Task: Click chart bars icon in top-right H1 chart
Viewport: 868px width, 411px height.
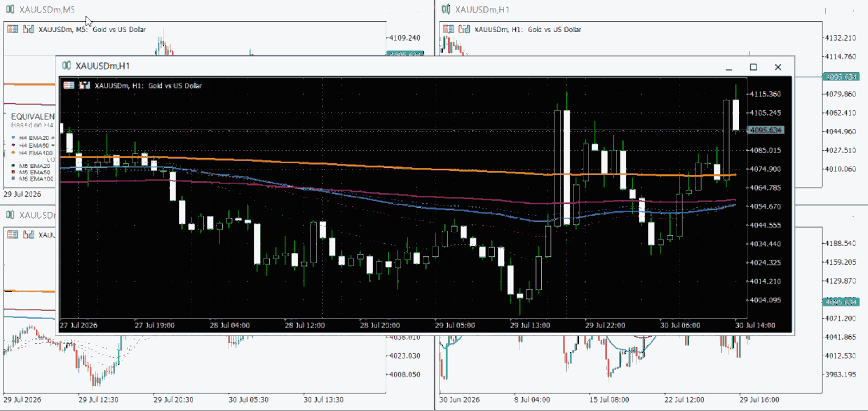Action: click(465, 29)
